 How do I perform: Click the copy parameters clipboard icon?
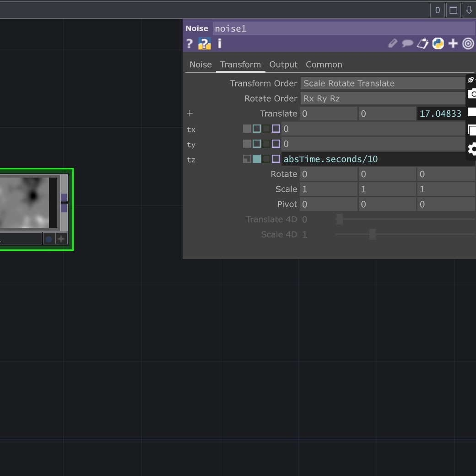click(422, 43)
